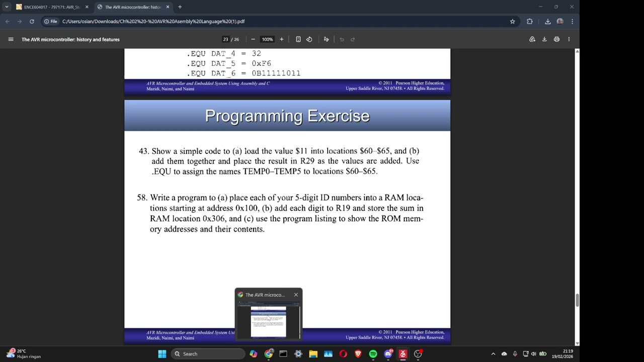The width and height of the screenshot is (644, 362).
Task: Zoom in with the plus button
Action: point(281,39)
